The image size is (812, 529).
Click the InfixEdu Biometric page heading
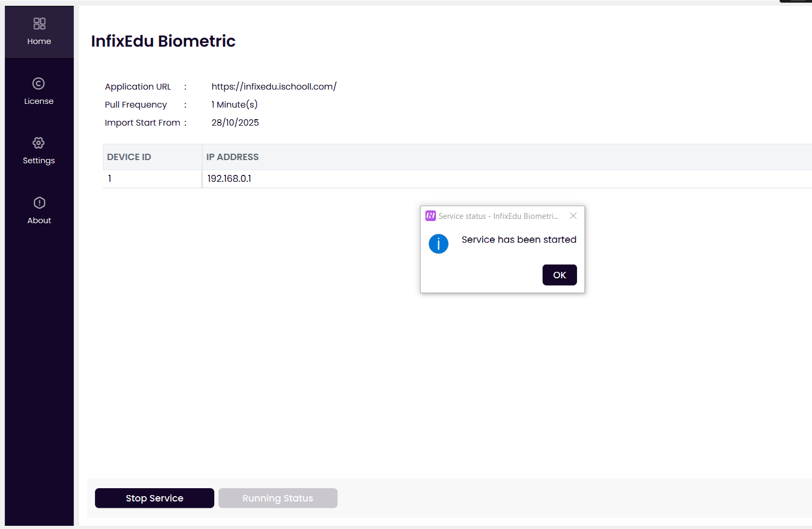tap(163, 41)
